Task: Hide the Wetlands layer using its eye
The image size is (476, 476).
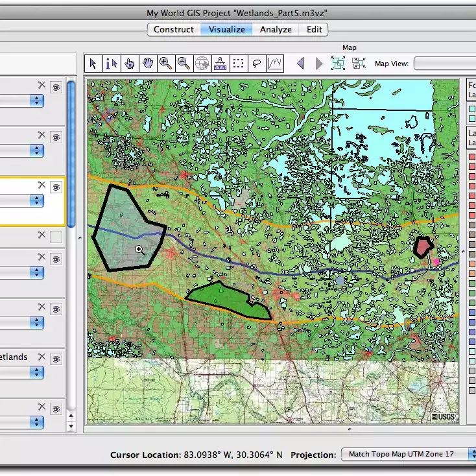Action: pyautogui.click(x=56, y=357)
